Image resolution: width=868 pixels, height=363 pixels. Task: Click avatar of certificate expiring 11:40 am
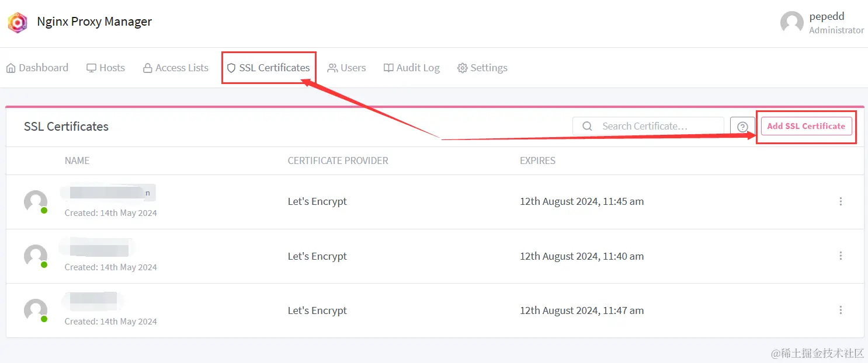point(36,256)
